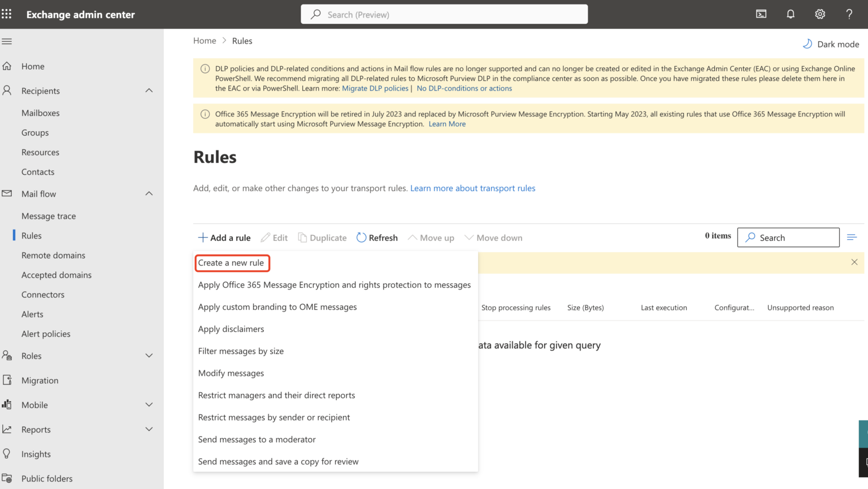This screenshot has height=489, width=868.
Task: Collapse the Recipients section
Action: 149,90
